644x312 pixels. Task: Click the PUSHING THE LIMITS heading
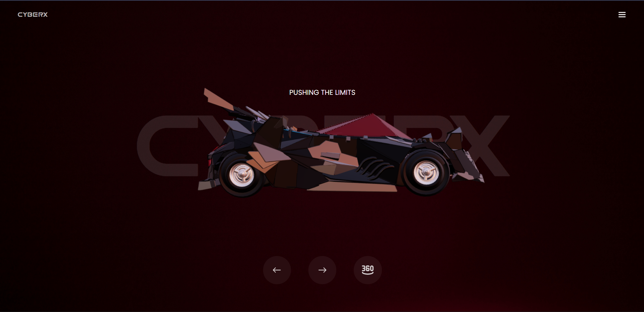click(x=322, y=92)
